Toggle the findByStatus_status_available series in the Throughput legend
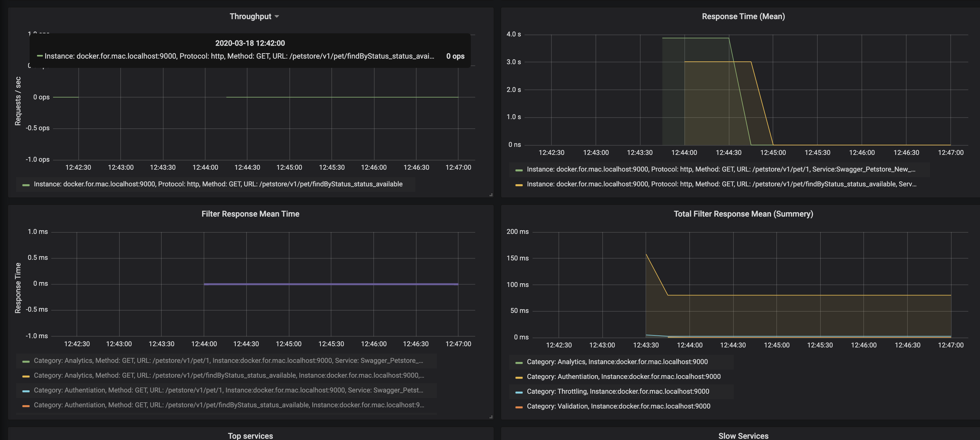Viewport: 980px width, 440px height. tap(218, 184)
